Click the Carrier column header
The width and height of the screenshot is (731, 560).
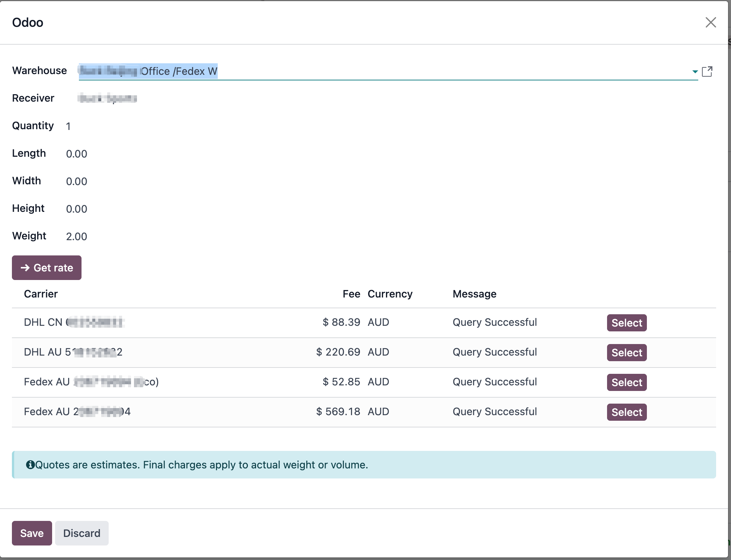pyautogui.click(x=41, y=294)
